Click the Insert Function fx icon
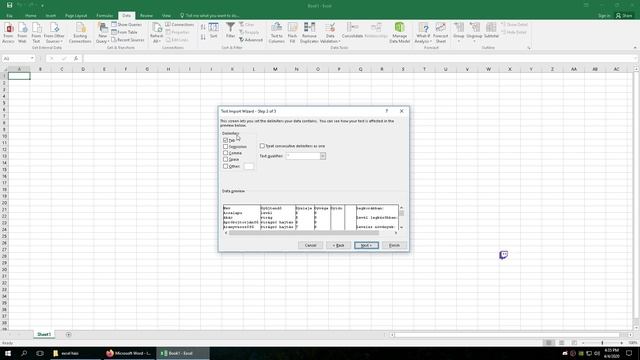640x360 pixels. point(76,59)
